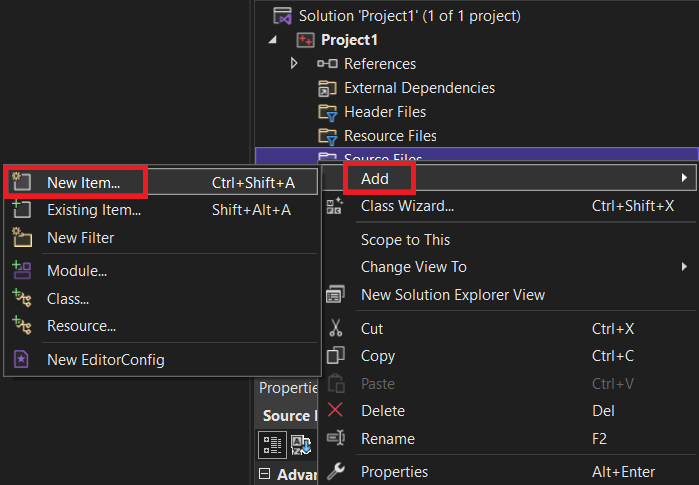
Task: Choose Class... from the Add submenu
Action: click(x=68, y=298)
